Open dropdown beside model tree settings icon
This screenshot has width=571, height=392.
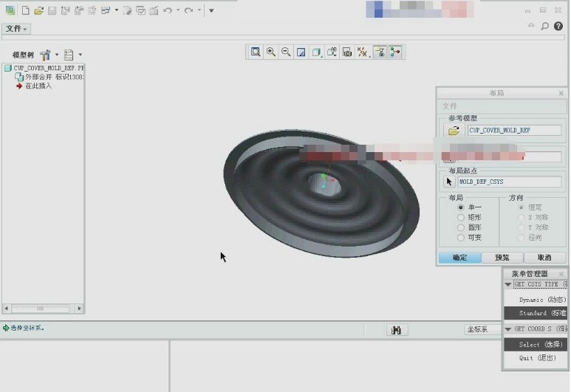click(x=57, y=55)
